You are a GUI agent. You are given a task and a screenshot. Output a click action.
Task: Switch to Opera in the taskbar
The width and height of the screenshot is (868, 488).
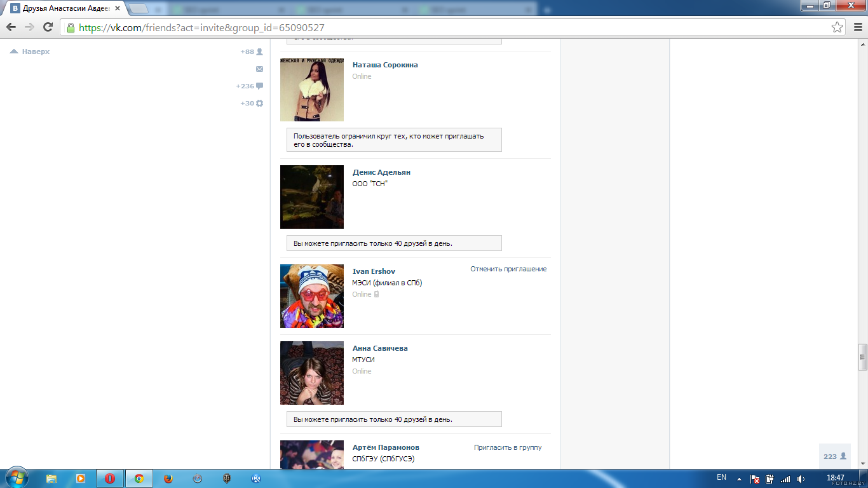[x=110, y=478]
